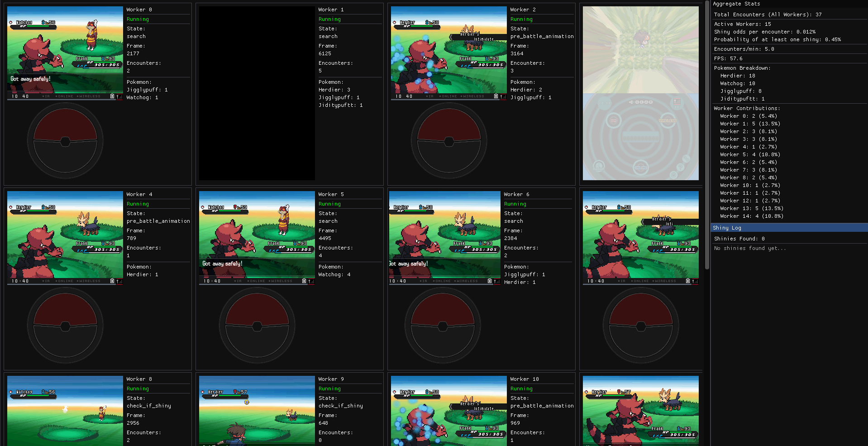The image size is (868, 446).
Task: Select Worker 1's black game screen
Action: (257, 93)
